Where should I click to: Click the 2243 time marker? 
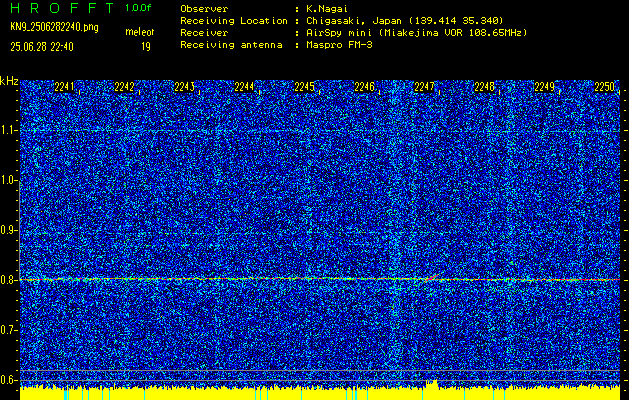point(185,87)
